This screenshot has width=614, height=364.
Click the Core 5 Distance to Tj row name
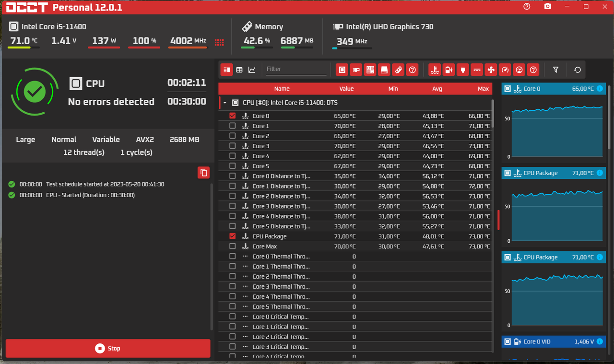[282, 226]
